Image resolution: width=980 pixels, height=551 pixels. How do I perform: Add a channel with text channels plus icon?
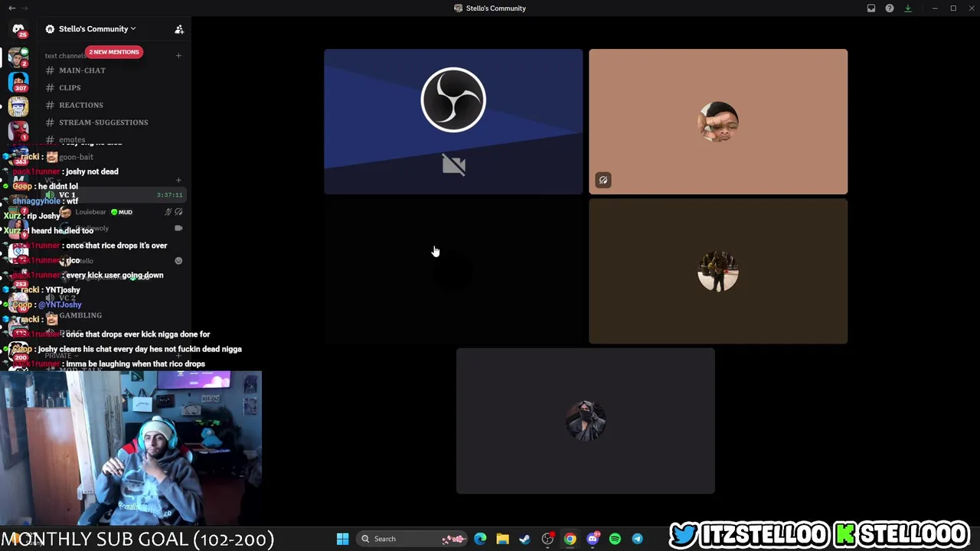click(178, 55)
